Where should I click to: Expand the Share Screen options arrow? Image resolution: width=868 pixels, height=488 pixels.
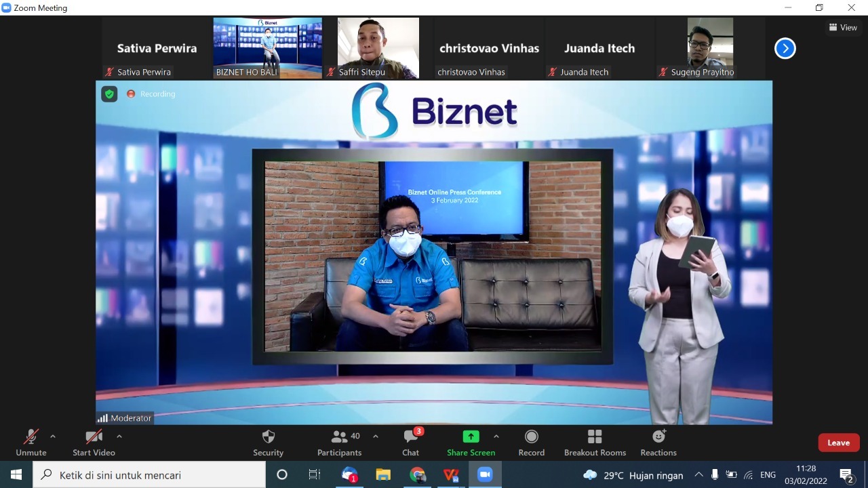pos(496,436)
